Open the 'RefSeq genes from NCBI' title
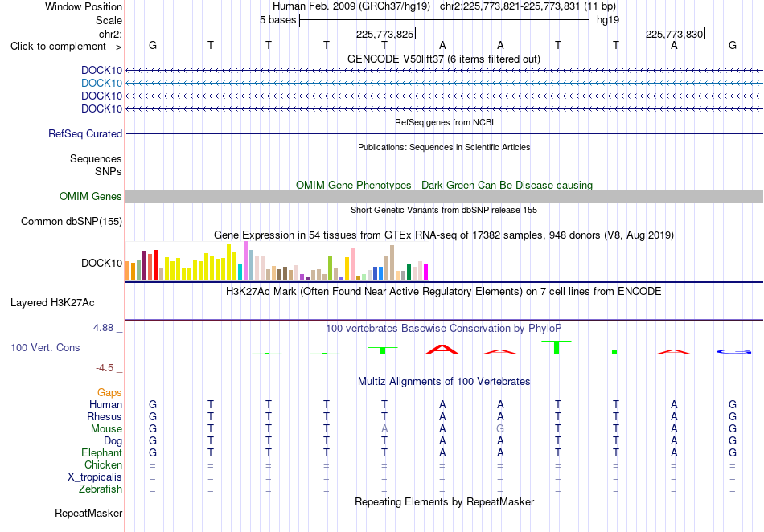This screenshot has height=532, width=764. 444,122
